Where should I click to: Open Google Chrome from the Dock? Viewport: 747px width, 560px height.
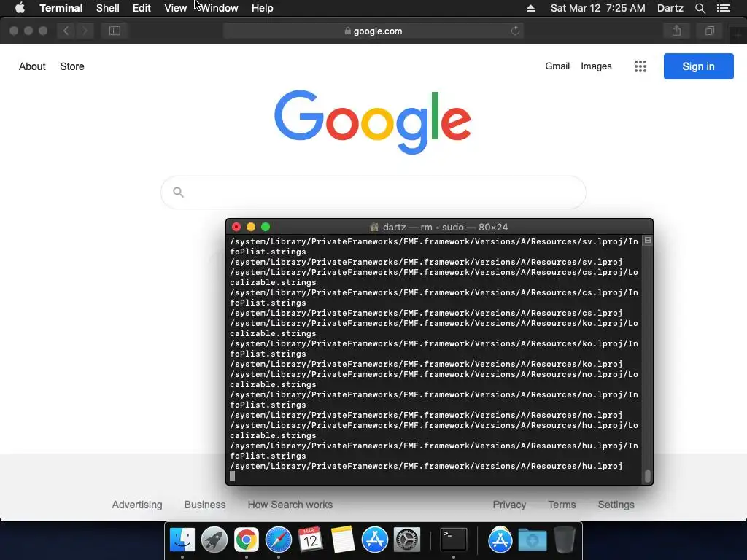click(247, 540)
